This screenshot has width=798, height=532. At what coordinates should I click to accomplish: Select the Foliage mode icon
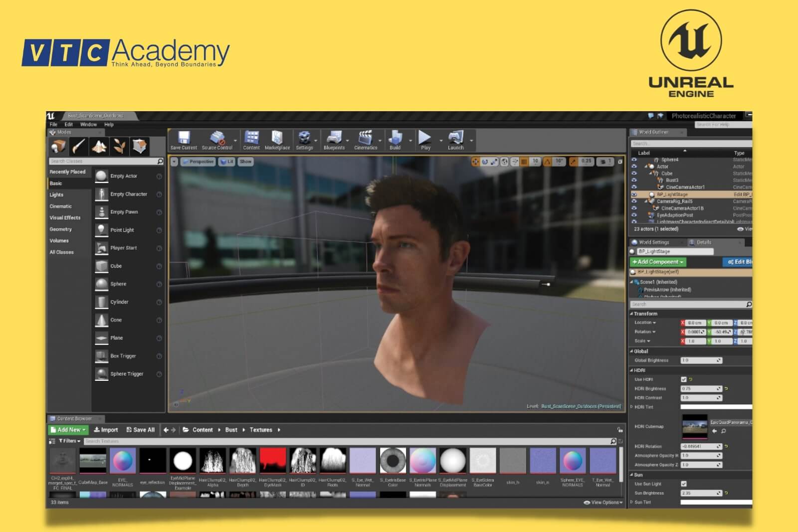(119, 146)
